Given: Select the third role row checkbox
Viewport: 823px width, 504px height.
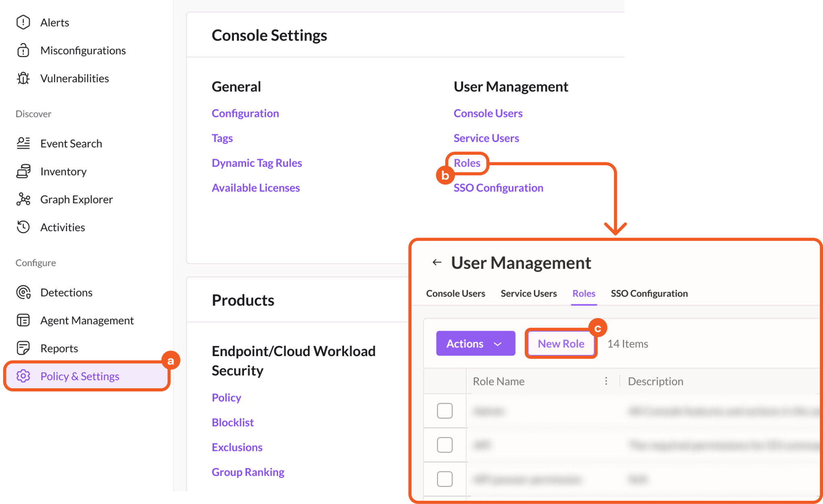Looking at the screenshot, I should (x=444, y=479).
